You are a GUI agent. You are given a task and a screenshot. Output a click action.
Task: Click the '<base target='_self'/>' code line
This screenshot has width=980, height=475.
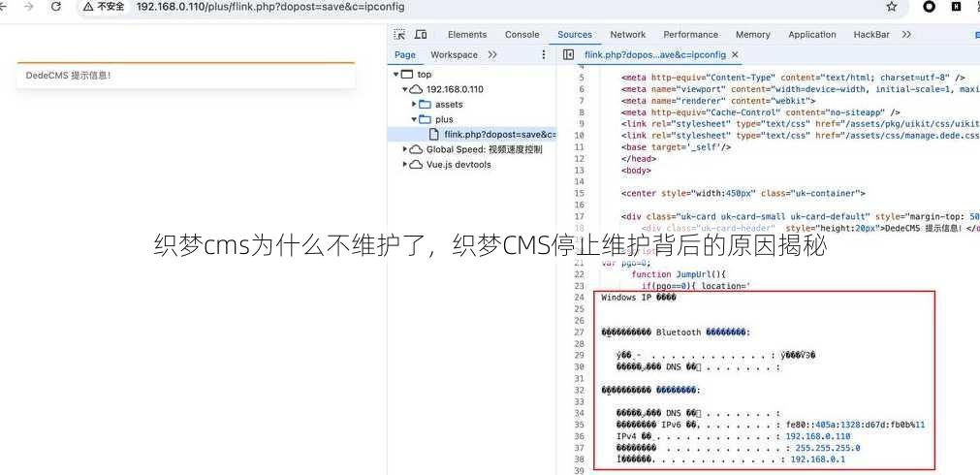677,147
